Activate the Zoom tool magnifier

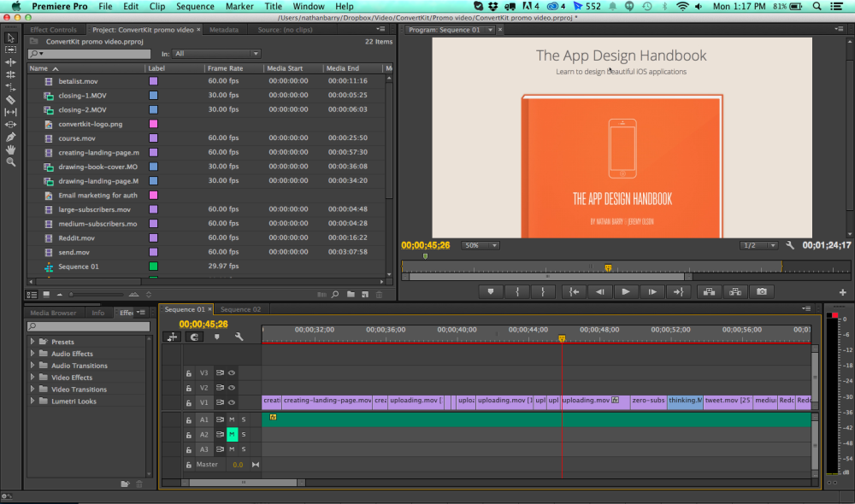pyautogui.click(x=11, y=161)
